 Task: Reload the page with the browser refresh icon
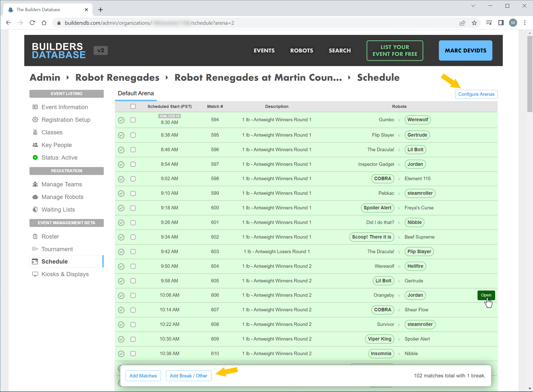tap(32, 23)
